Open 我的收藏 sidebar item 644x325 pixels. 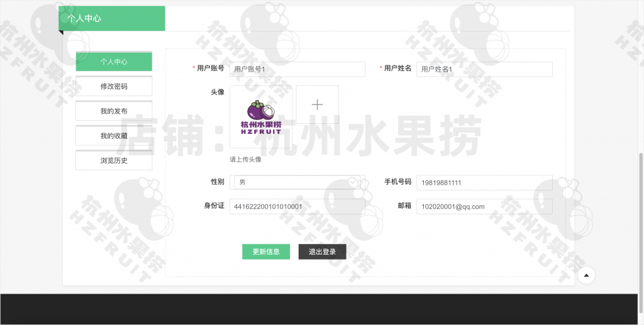(114, 135)
